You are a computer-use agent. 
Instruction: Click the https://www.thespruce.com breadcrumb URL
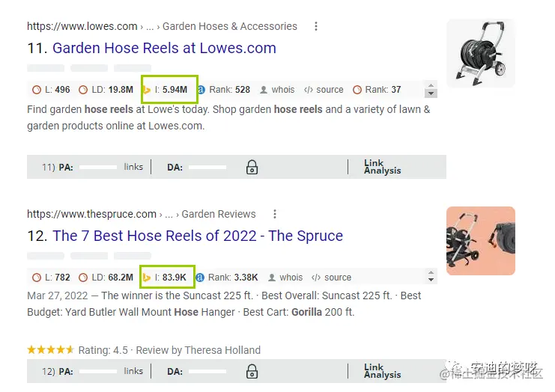pos(91,214)
